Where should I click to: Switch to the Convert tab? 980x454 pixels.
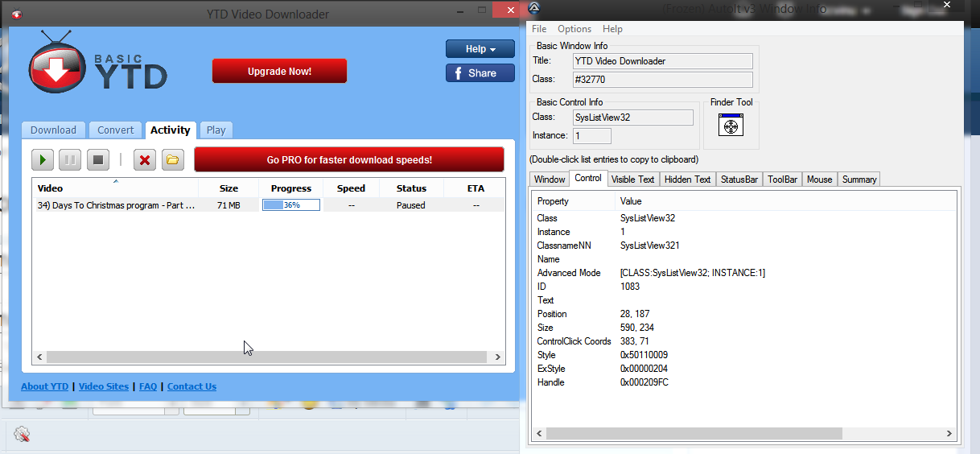[116, 130]
